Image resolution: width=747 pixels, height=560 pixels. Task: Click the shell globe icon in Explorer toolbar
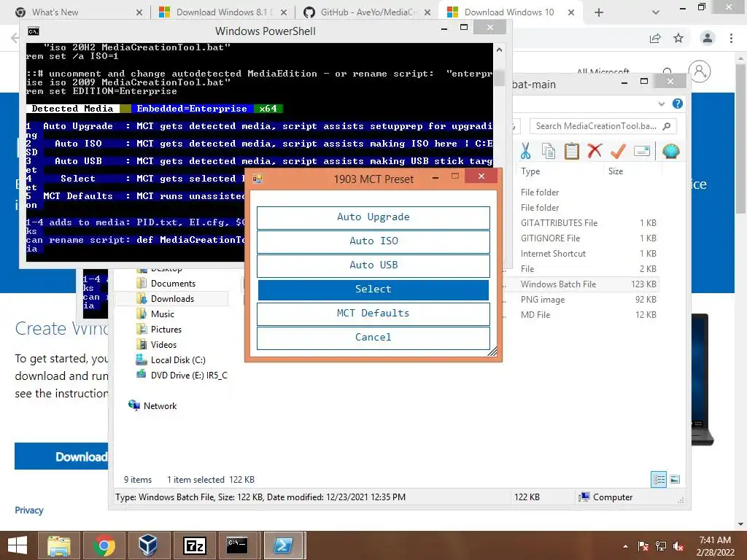[x=671, y=152]
